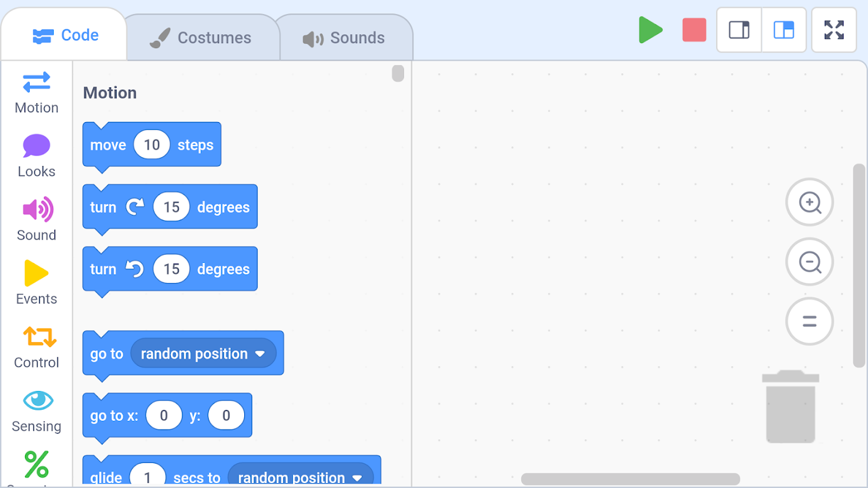Select the Looks block category
The width and height of the screenshot is (868, 488).
click(37, 156)
